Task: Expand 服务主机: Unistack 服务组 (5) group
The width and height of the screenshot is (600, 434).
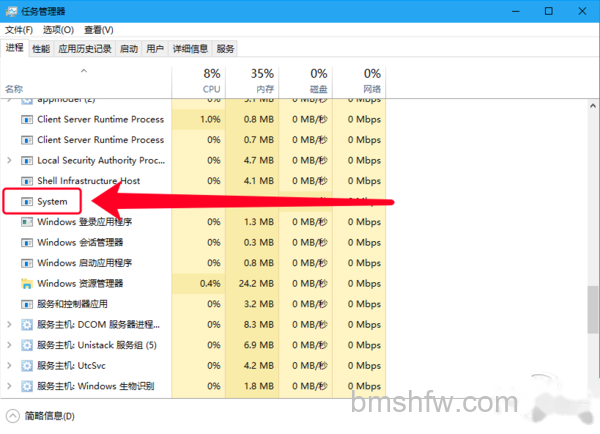Action: pyautogui.click(x=9, y=345)
